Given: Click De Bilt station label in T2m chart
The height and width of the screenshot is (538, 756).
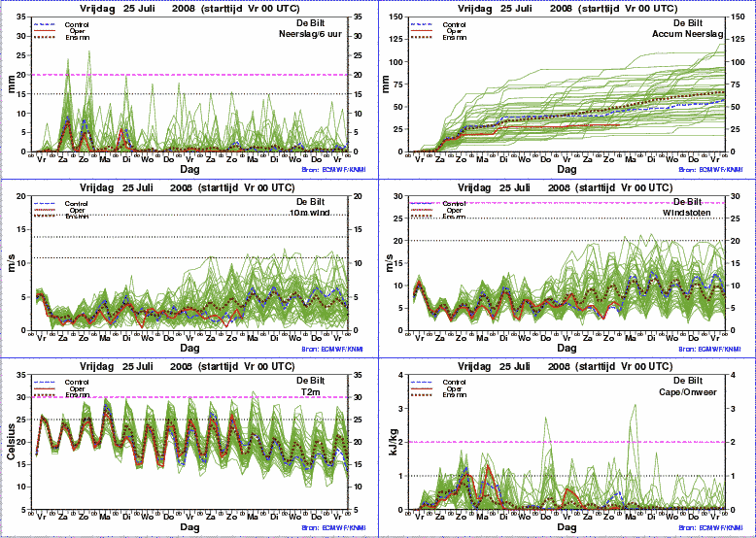Looking at the screenshot, I should [x=310, y=382].
